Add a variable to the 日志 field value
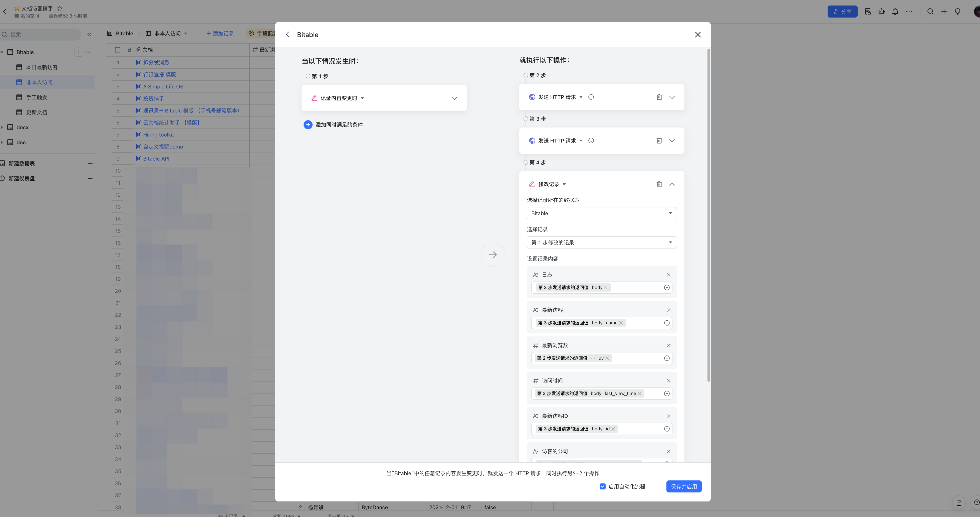 pos(666,288)
